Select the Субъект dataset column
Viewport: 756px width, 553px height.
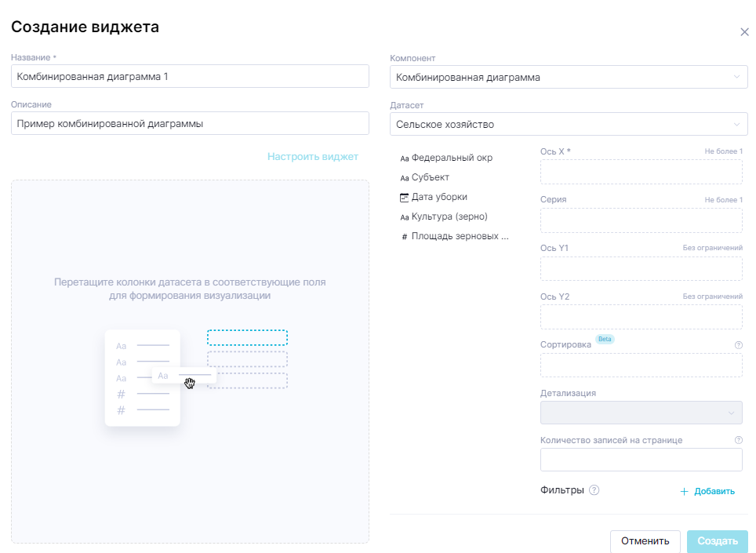click(430, 177)
